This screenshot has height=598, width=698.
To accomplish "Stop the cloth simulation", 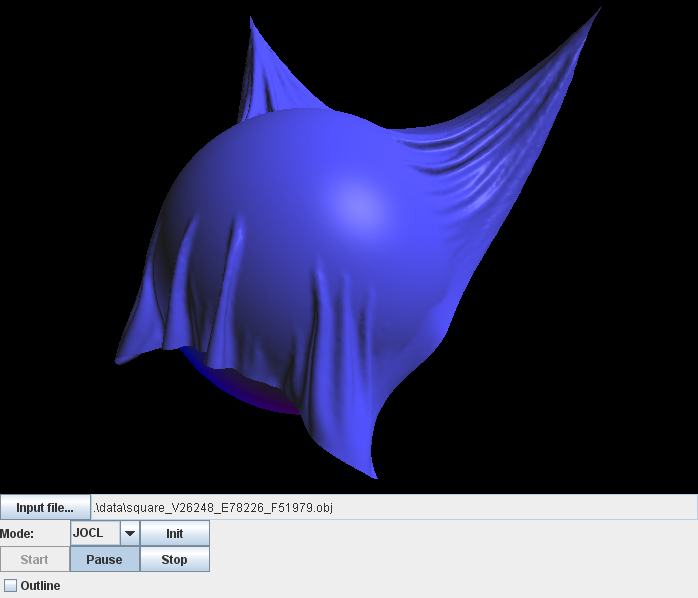I will [174, 559].
